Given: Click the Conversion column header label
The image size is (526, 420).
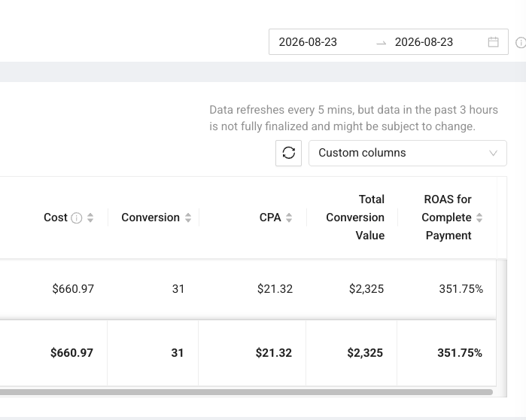Looking at the screenshot, I should click(151, 218).
